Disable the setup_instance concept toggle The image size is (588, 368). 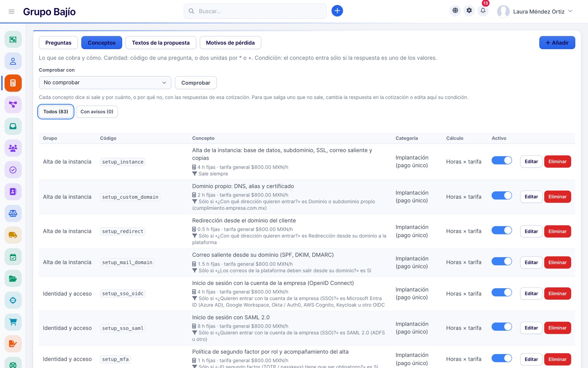coord(502,160)
